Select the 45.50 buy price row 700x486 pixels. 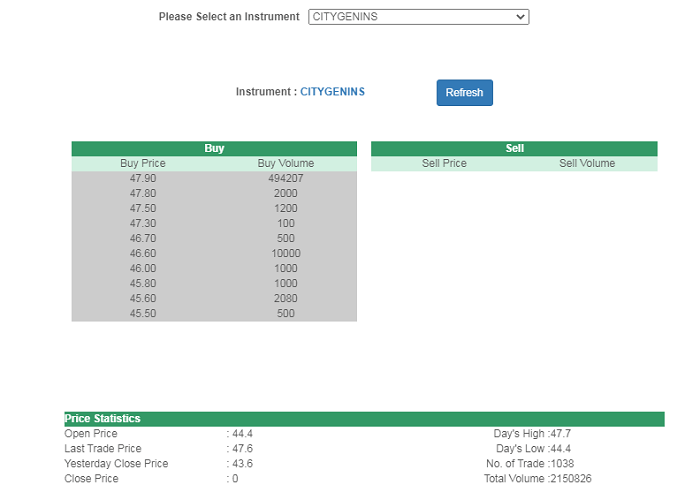point(143,314)
